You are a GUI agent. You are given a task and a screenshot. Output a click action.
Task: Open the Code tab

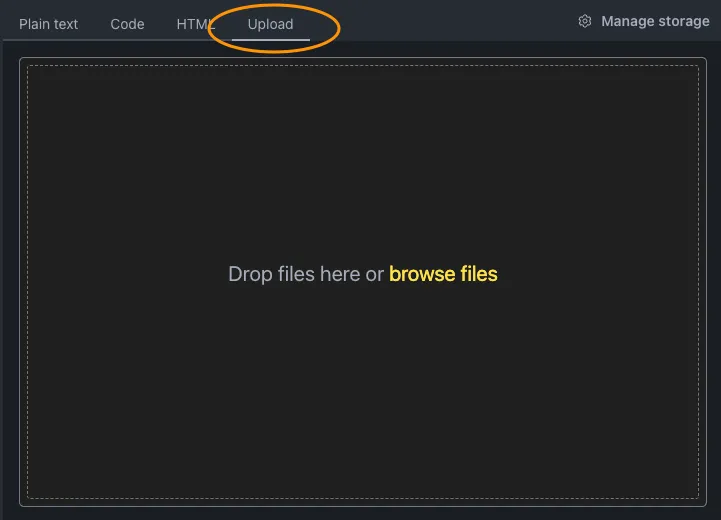coord(127,24)
